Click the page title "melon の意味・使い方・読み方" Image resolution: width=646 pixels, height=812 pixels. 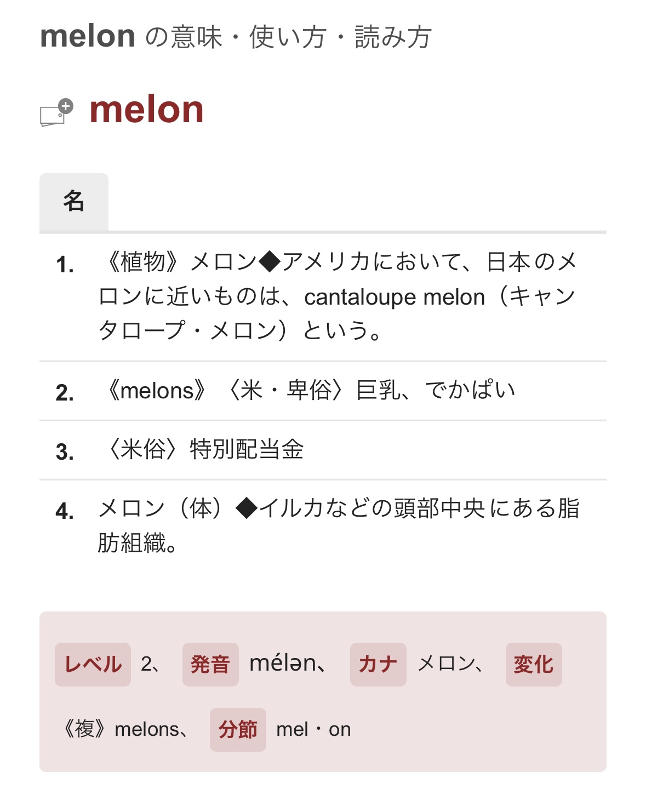click(236, 37)
